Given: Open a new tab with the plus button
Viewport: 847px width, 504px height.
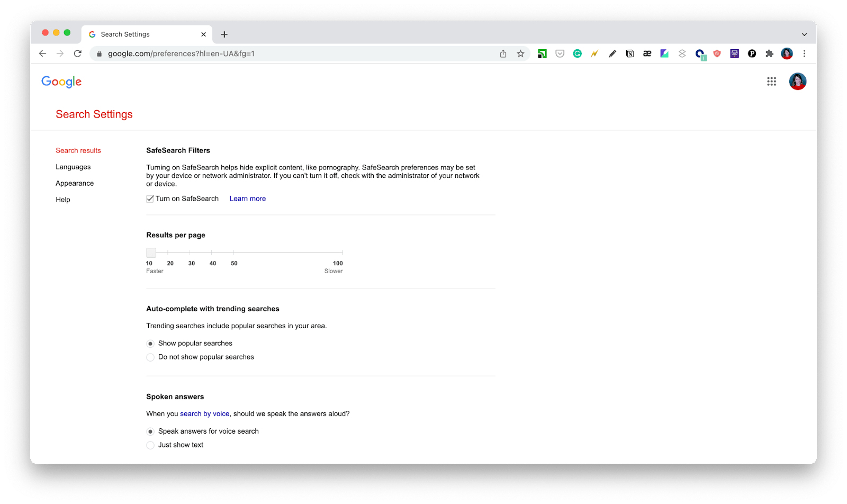Looking at the screenshot, I should [x=224, y=34].
